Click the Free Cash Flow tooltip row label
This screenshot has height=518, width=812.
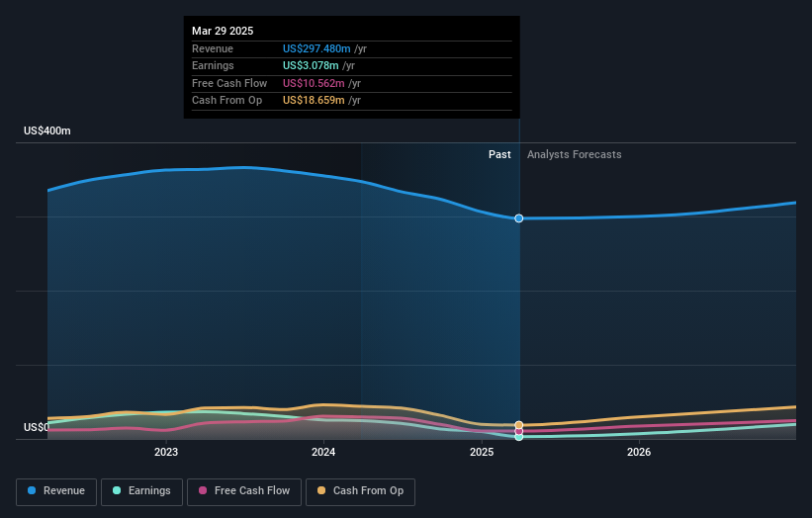(x=229, y=83)
